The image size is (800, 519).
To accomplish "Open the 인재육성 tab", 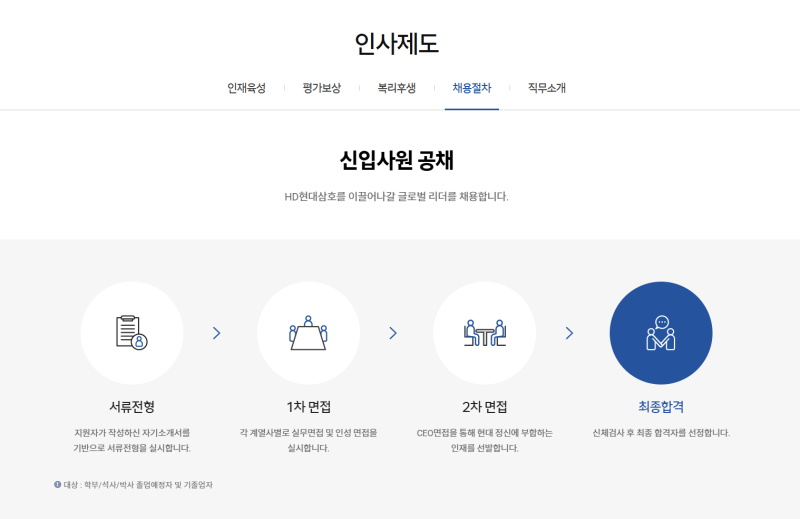I will (x=246, y=88).
